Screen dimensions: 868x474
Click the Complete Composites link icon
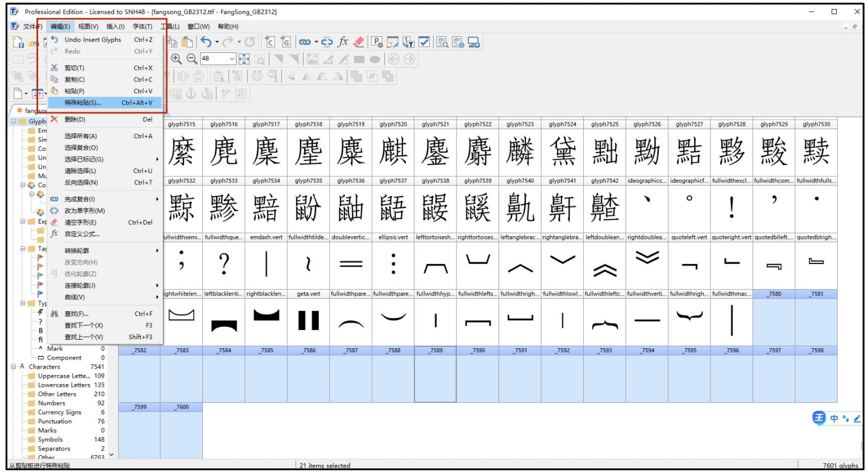point(305,42)
